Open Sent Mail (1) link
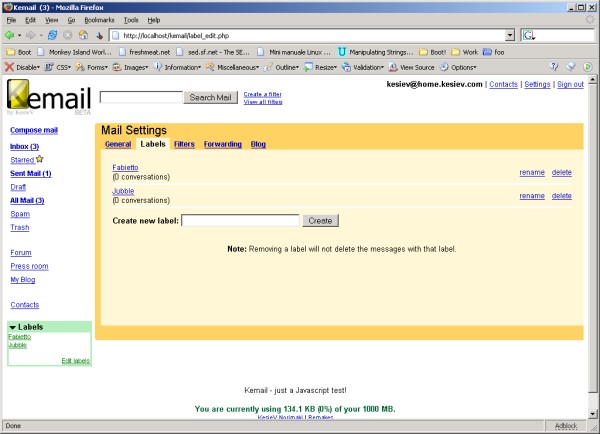Image resolution: width=600 pixels, height=434 pixels. [x=31, y=173]
